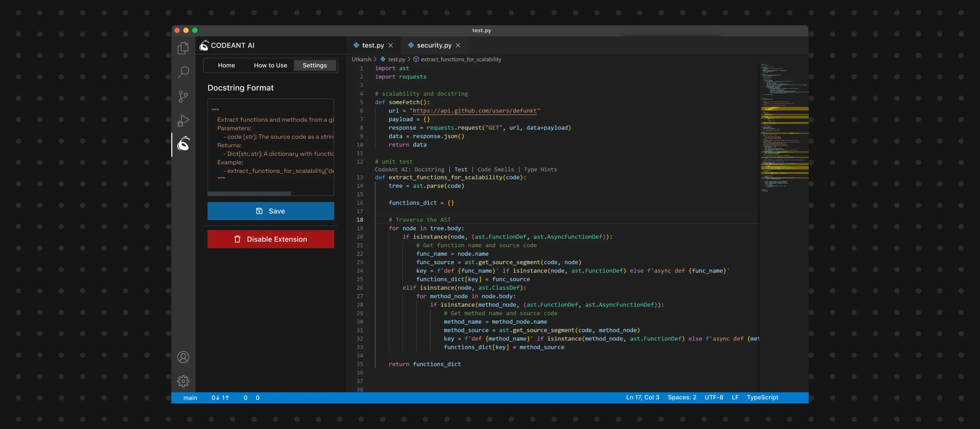The height and width of the screenshot is (429, 980).
Task: Click the trash icon on Disable Extension
Action: click(x=237, y=239)
